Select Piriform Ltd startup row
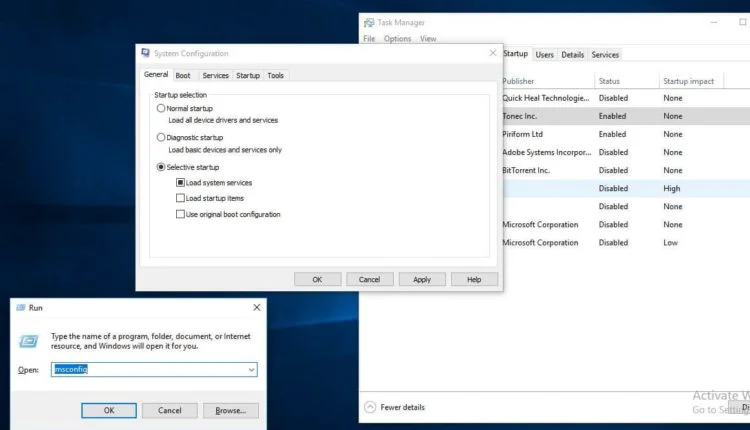750x430 pixels. [x=626, y=134]
